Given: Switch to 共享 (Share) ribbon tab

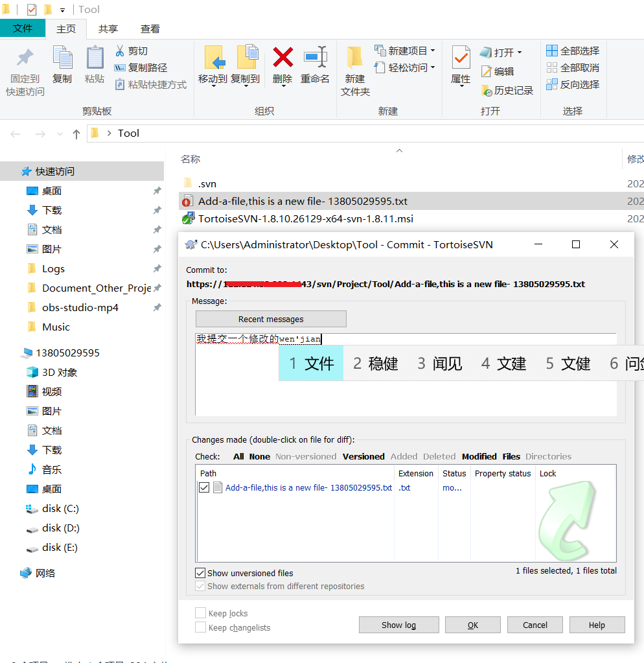Looking at the screenshot, I should [x=108, y=29].
